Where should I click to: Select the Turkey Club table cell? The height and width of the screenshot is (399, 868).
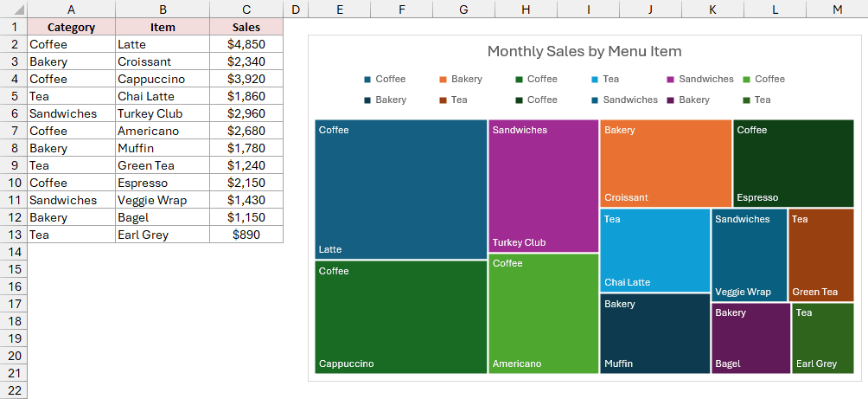[163, 113]
